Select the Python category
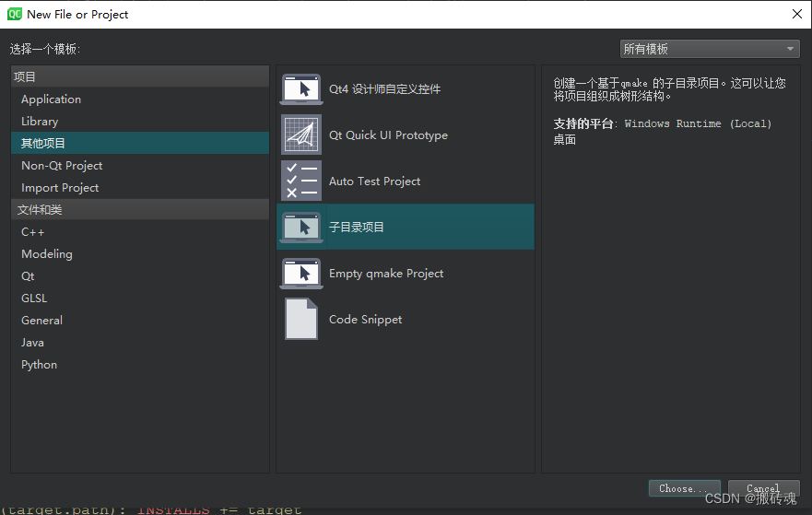Image resolution: width=812 pixels, height=515 pixels. 140,365
